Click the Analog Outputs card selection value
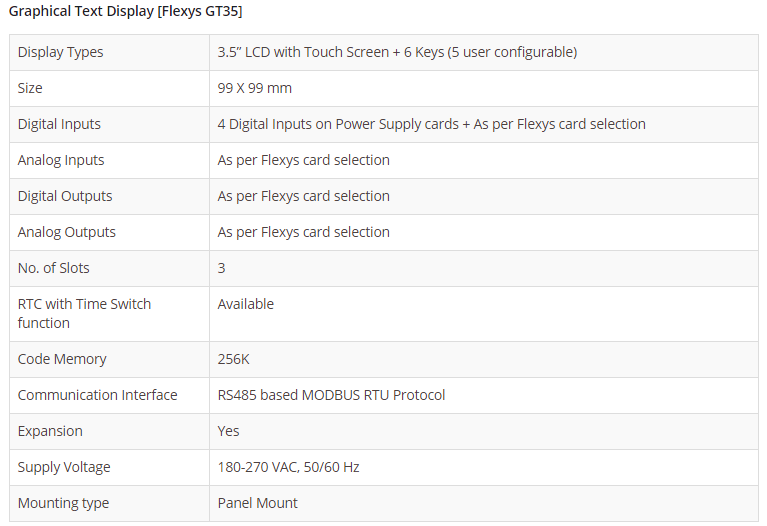 pos(304,232)
